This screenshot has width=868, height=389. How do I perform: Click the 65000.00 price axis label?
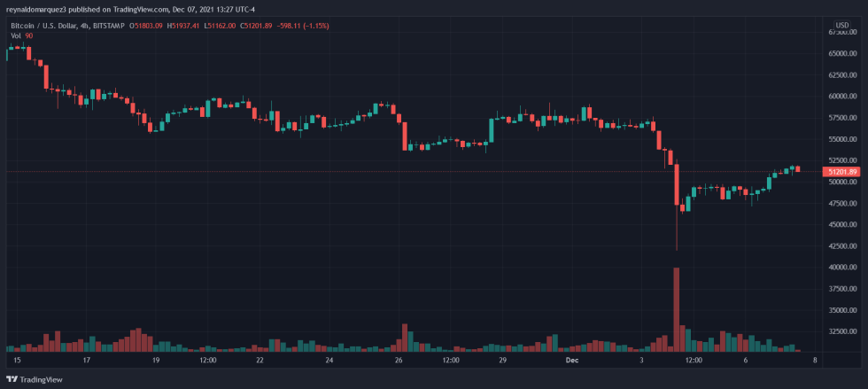point(842,53)
